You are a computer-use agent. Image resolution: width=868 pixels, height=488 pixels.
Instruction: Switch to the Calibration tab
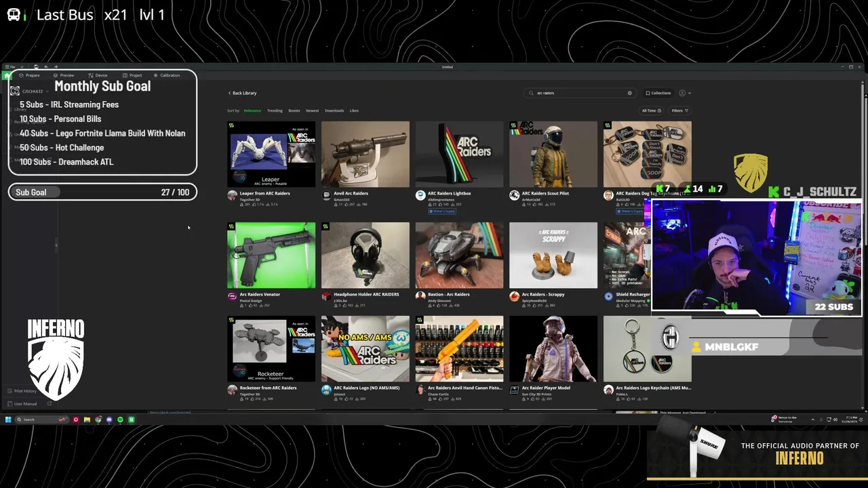tap(167, 75)
